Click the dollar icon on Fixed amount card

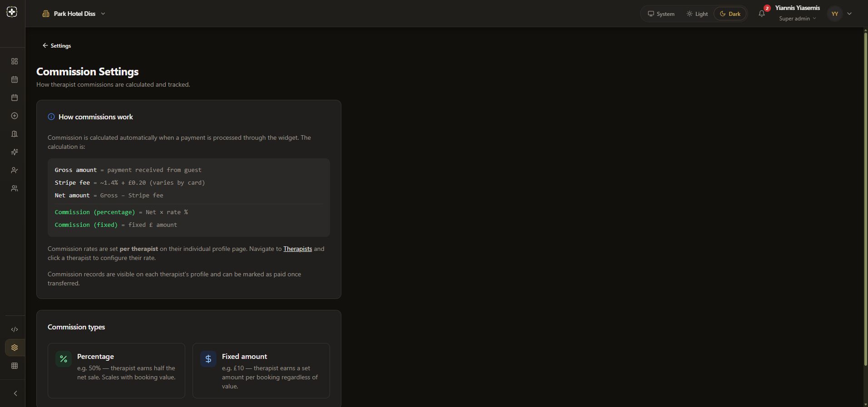tap(208, 359)
